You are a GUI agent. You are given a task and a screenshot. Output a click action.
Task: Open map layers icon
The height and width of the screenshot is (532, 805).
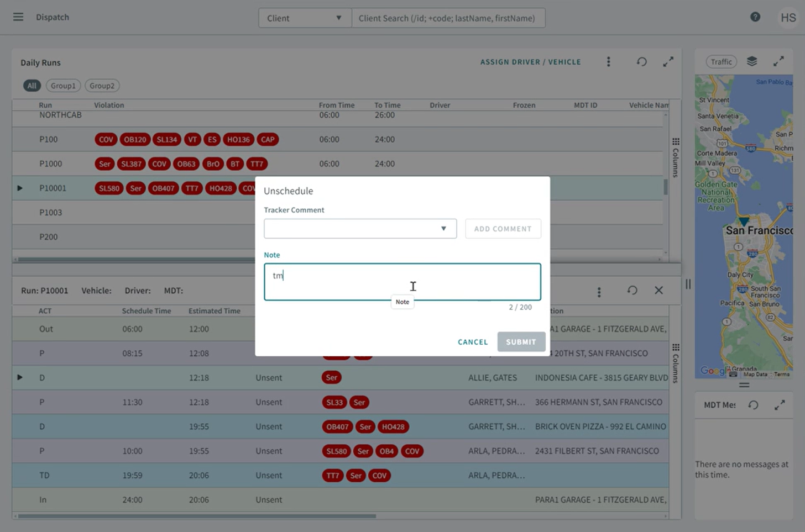coord(751,61)
